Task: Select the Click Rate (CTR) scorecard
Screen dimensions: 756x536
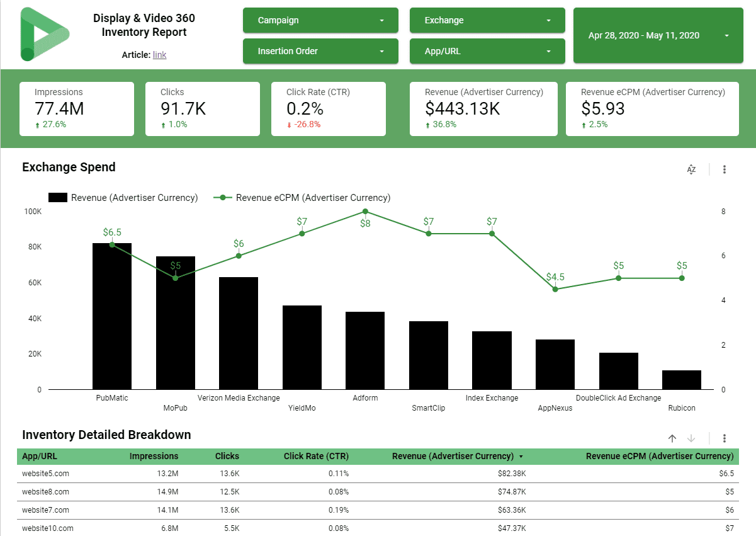Action: click(x=329, y=108)
